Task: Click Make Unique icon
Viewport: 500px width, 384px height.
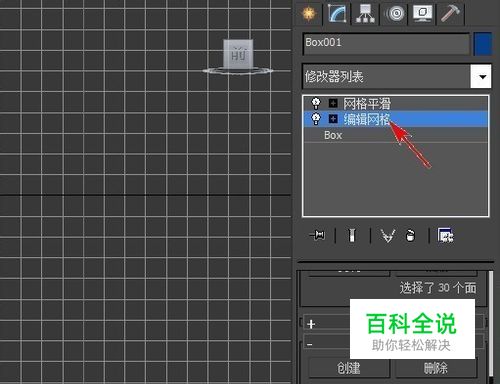Action: click(388, 236)
